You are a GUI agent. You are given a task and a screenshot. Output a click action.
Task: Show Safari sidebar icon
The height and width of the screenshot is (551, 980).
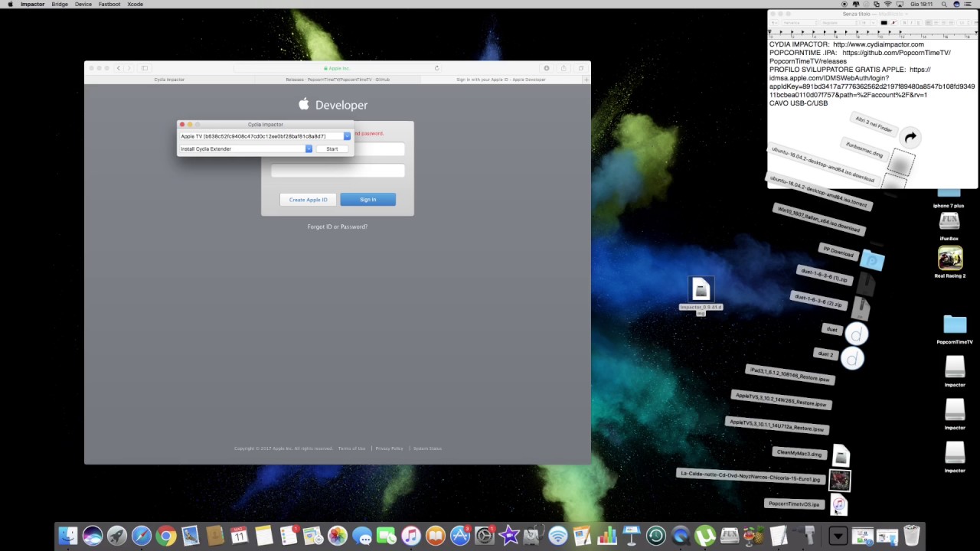click(144, 68)
